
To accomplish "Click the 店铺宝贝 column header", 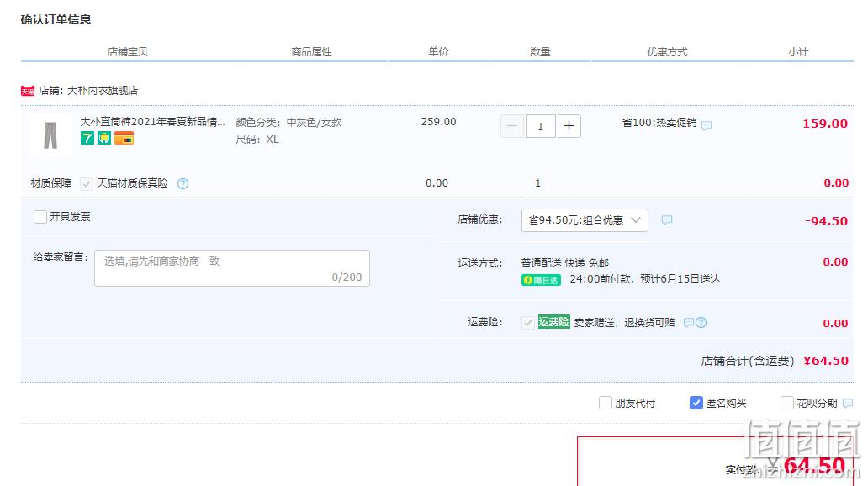I will point(127,52).
